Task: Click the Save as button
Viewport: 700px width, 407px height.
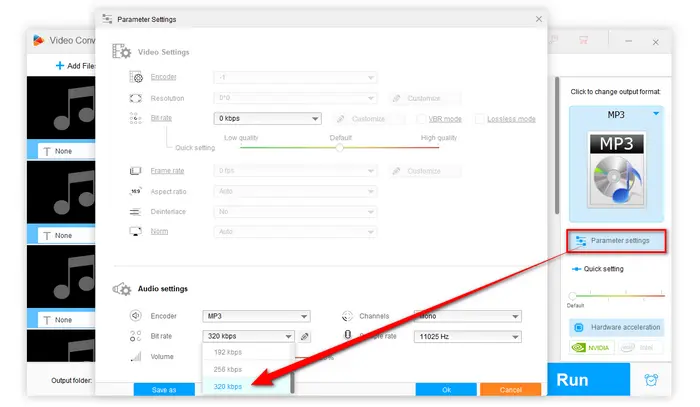Action: click(x=164, y=390)
